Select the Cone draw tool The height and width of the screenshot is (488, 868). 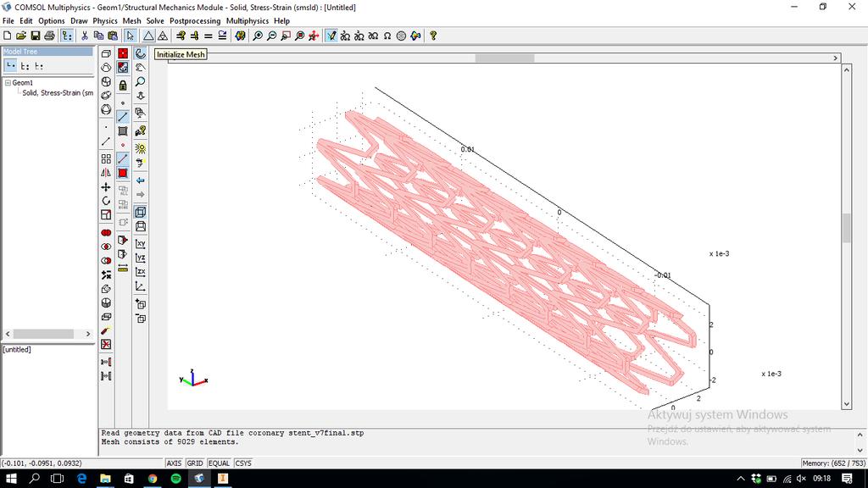106,68
